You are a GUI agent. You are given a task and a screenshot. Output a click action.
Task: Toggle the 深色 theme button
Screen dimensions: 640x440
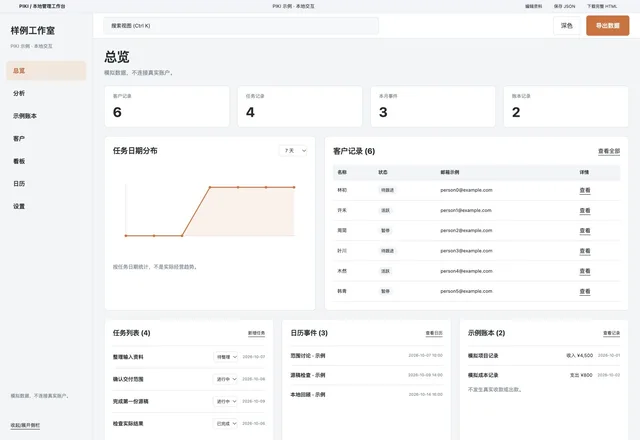tap(567, 26)
